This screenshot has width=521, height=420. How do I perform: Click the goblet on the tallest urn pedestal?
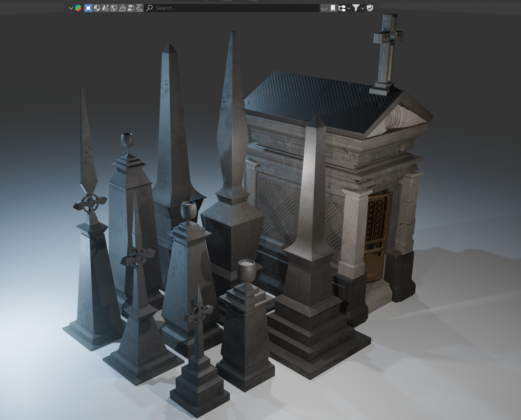pos(127,141)
